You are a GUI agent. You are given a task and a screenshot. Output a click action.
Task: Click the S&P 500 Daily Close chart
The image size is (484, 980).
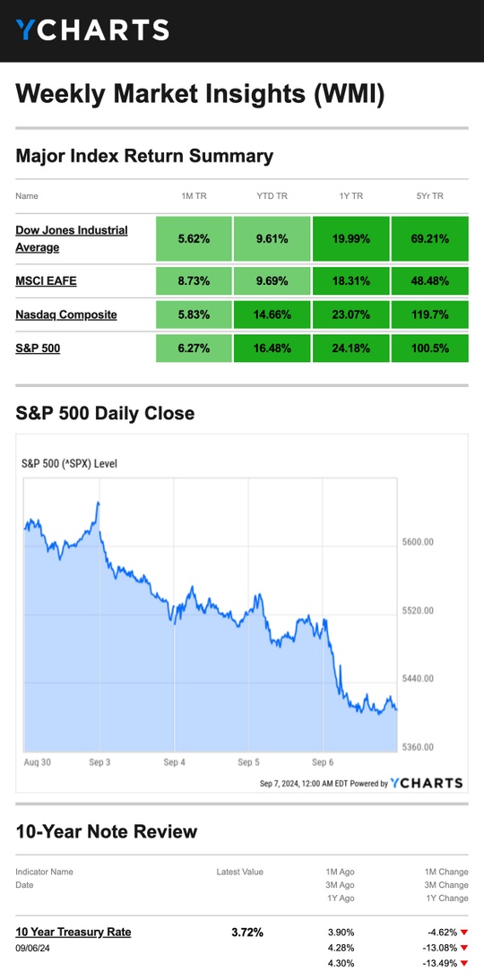(x=241, y=613)
